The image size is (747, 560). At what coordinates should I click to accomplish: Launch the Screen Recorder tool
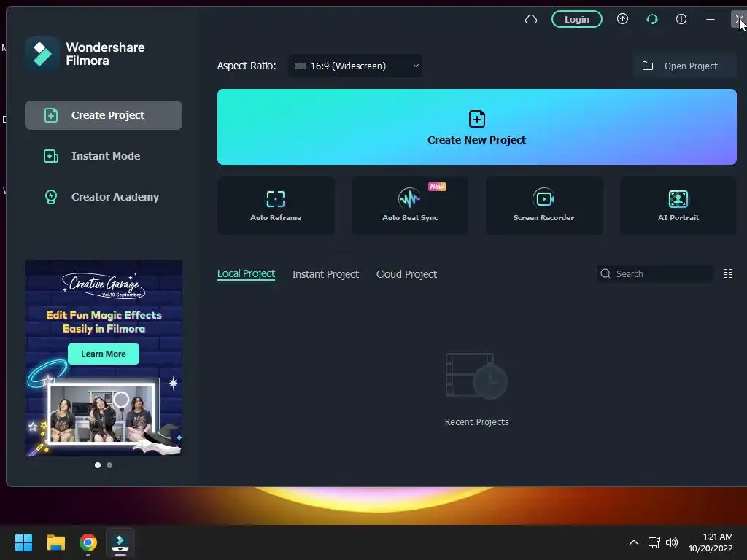tap(543, 205)
